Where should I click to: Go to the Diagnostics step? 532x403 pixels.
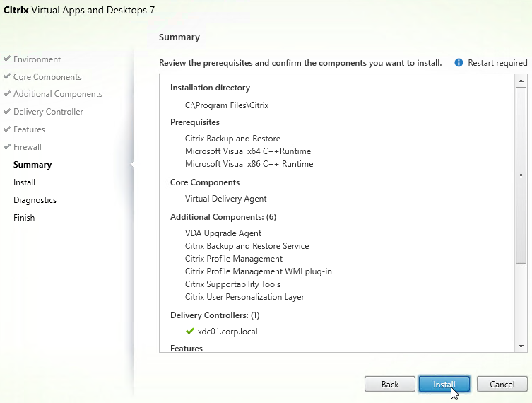pos(35,200)
